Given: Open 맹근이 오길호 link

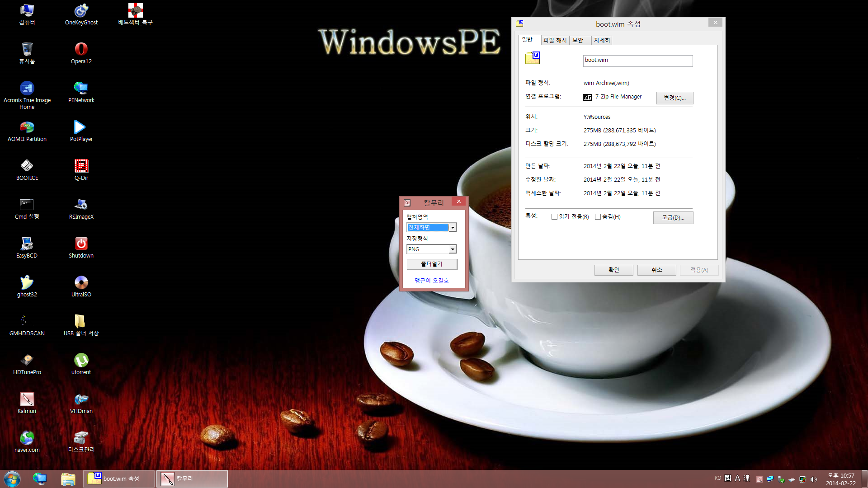Looking at the screenshot, I should point(432,281).
